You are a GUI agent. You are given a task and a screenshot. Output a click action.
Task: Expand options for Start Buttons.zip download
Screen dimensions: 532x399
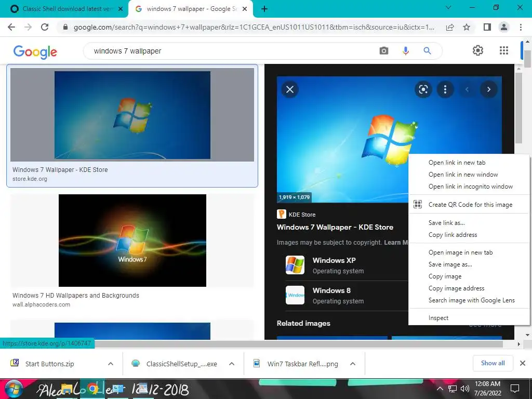pyautogui.click(x=111, y=364)
